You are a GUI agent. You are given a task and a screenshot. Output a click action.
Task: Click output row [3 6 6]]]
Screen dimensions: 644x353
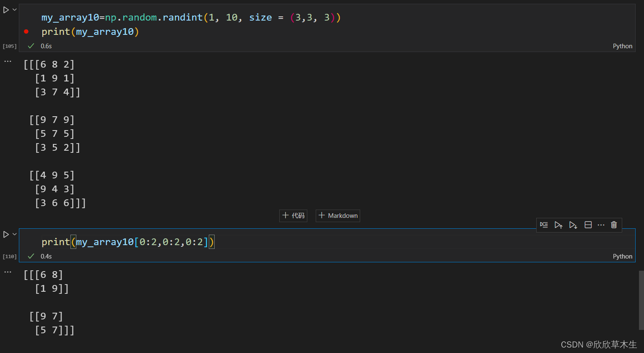(x=60, y=203)
